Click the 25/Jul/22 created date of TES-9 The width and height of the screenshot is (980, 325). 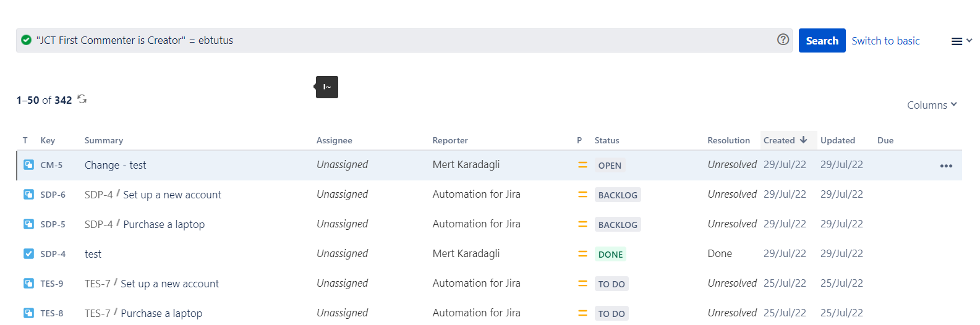coord(785,283)
